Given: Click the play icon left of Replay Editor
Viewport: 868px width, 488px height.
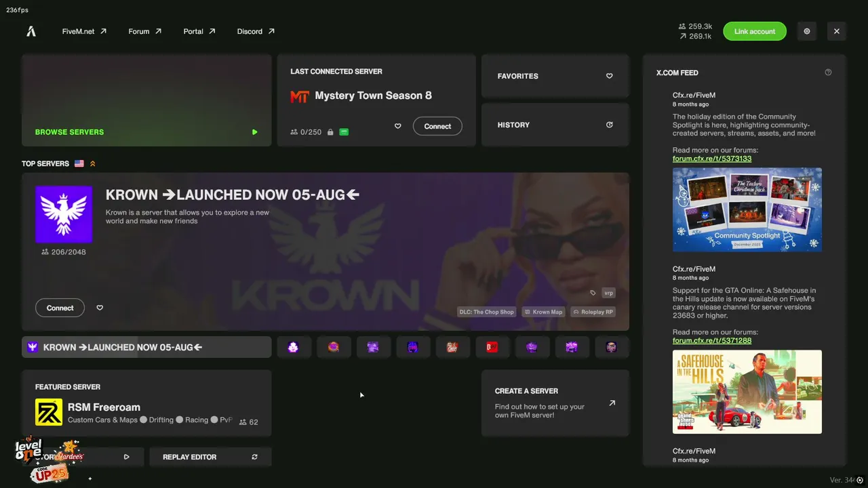Looking at the screenshot, I should tap(126, 457).
